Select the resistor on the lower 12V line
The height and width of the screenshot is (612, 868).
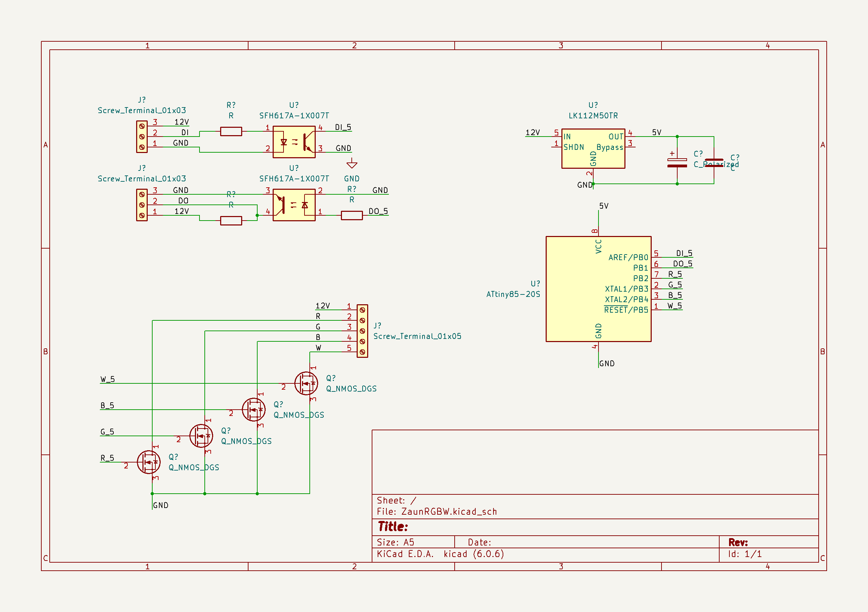[x=231, y=221]
